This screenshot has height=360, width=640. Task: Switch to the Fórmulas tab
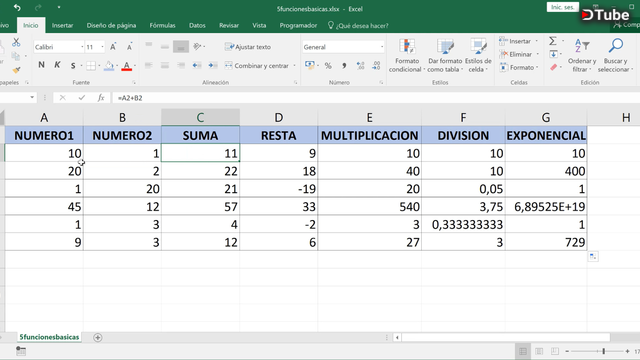click(162, 25)
